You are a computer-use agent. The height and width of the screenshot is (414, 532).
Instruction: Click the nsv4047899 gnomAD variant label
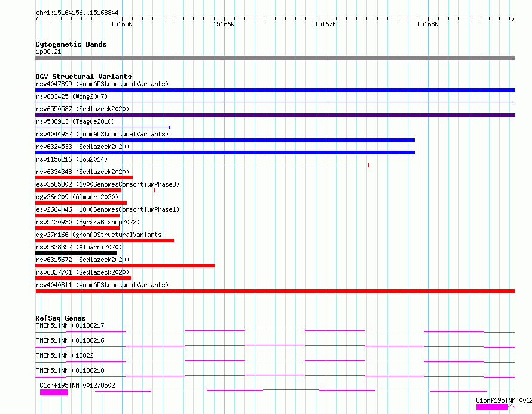pos(102,84)
